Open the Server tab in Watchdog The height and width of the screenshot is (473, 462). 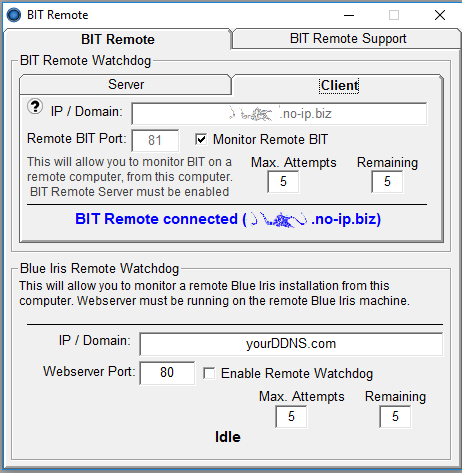[x=126, y=84]
